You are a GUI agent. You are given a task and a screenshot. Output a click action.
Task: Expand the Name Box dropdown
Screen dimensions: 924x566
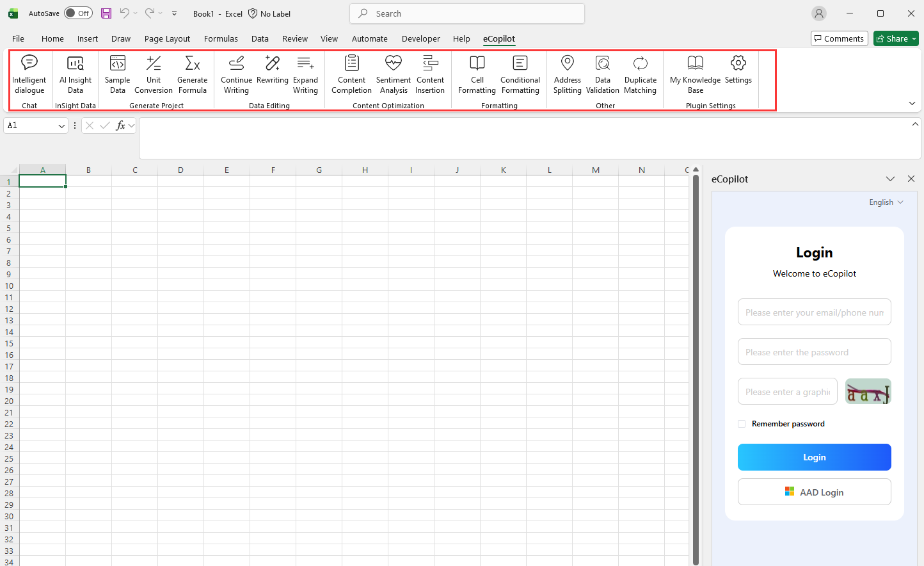click(61, 126)
